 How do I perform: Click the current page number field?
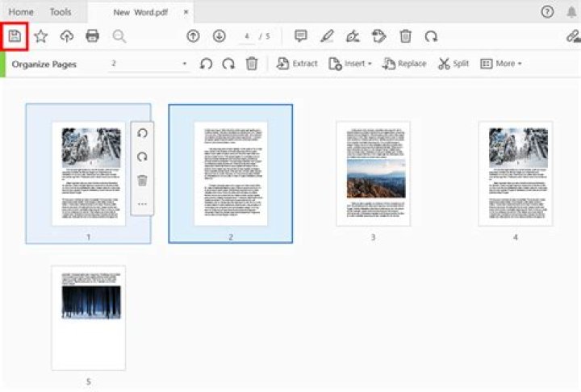tap(247, 36)
